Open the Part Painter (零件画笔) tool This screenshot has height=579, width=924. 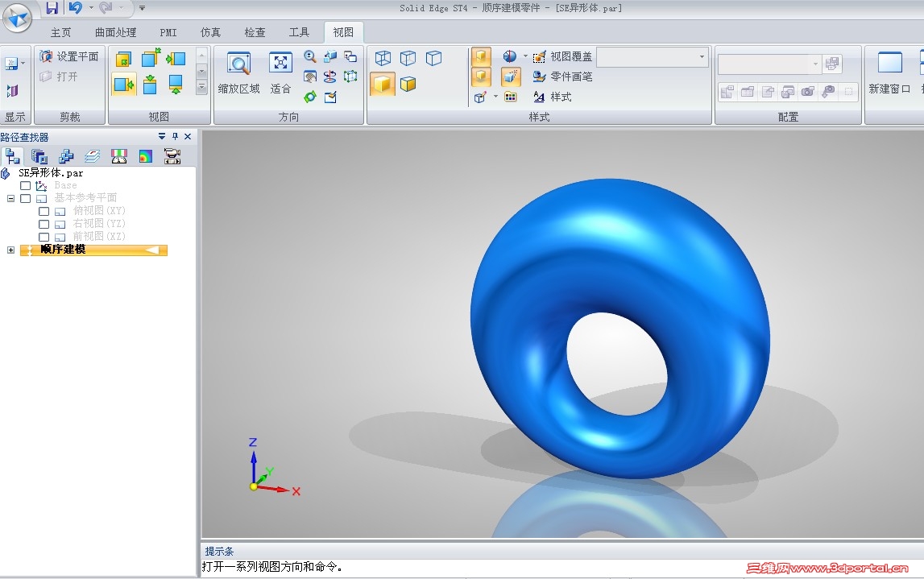tap(562, 77)
